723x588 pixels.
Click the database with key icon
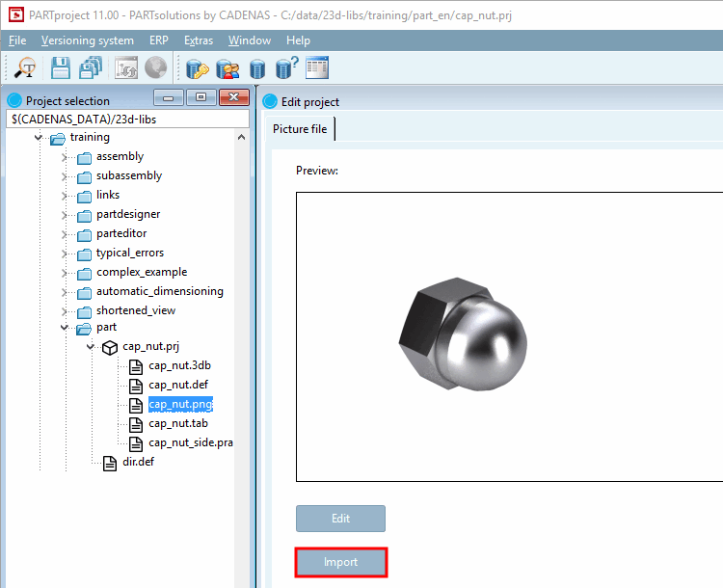[x=198, y=68]
